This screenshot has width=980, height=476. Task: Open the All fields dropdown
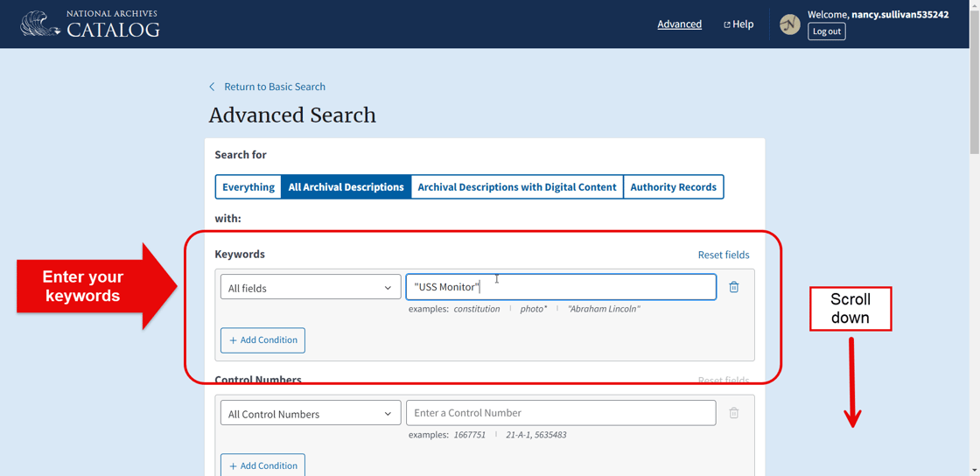310,288
